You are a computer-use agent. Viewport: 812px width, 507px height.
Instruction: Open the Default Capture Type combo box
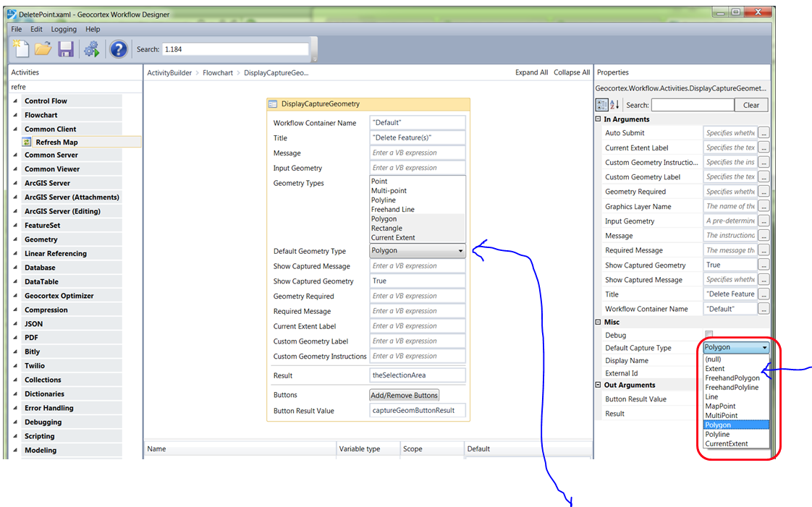pyautogui.click(x=736, y=347)
